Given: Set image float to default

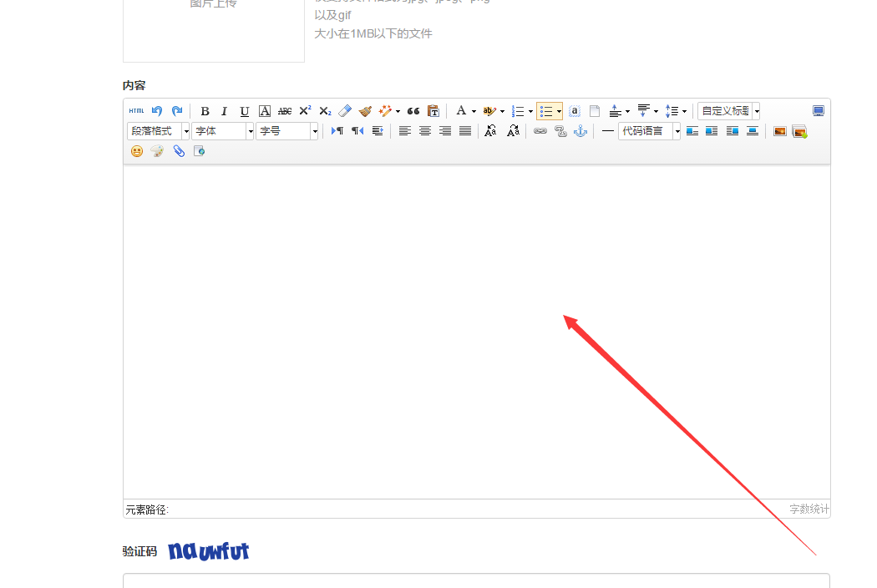Looking at the screenshot, I should pos(692,131).
